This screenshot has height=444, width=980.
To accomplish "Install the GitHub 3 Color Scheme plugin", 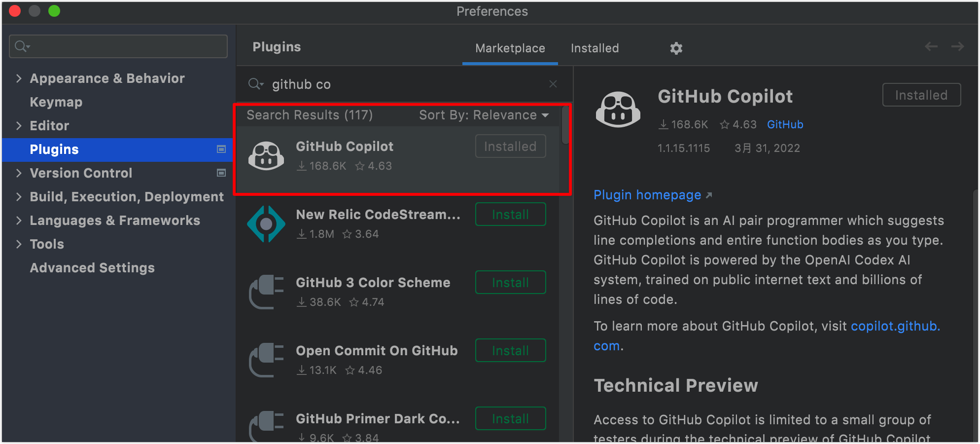I will coord(510,282).
